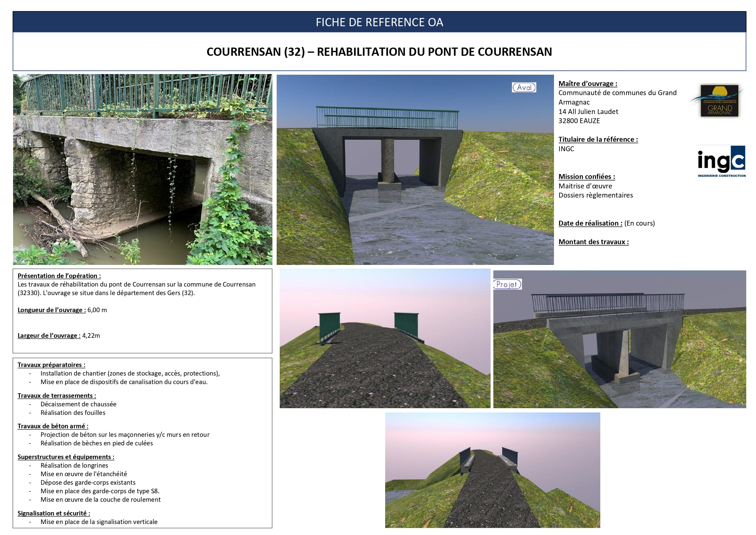Viewport: 756px width, 535px height.
Task: Select the road render with green parapets
Action: (x=385, y=338)
